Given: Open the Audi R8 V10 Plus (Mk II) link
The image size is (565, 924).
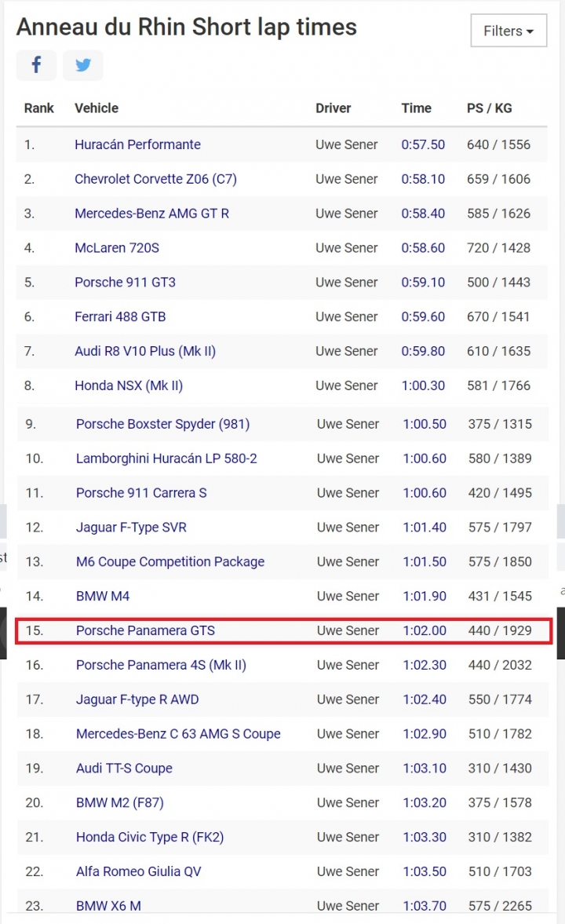Looking at the screenshot, I should [x=145, y=351].
